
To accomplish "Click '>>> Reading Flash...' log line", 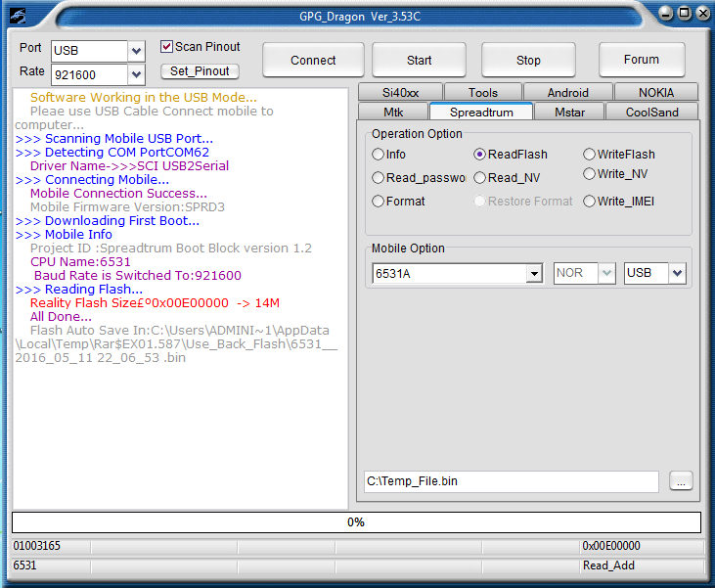I will 79,290.
